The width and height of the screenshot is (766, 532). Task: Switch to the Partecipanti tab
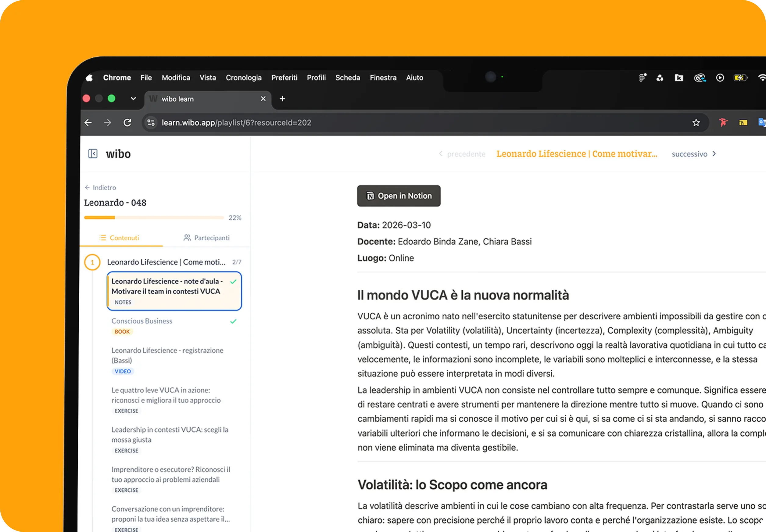coord(206,238)
